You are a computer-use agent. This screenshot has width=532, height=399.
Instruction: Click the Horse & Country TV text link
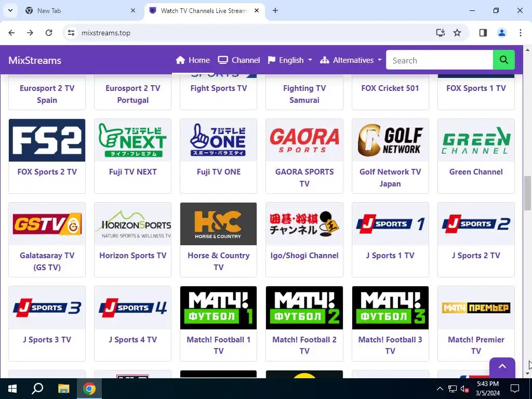coord(219,261)
